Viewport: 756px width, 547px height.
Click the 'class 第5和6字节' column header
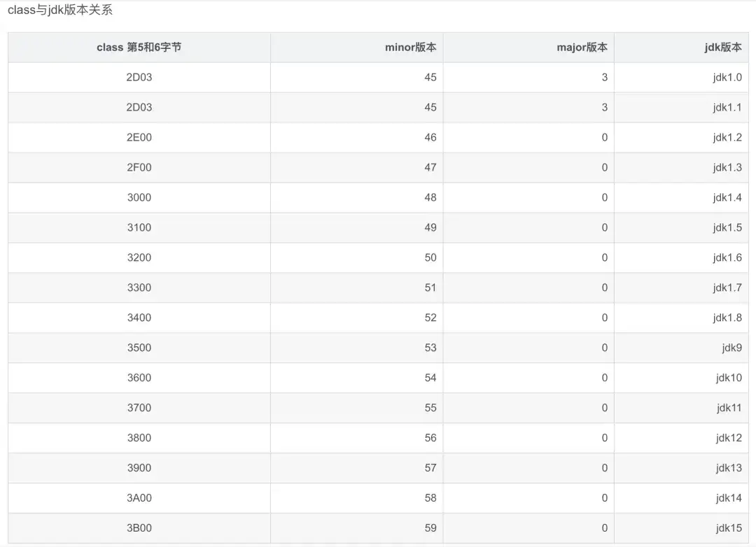(x=139, y=48)
